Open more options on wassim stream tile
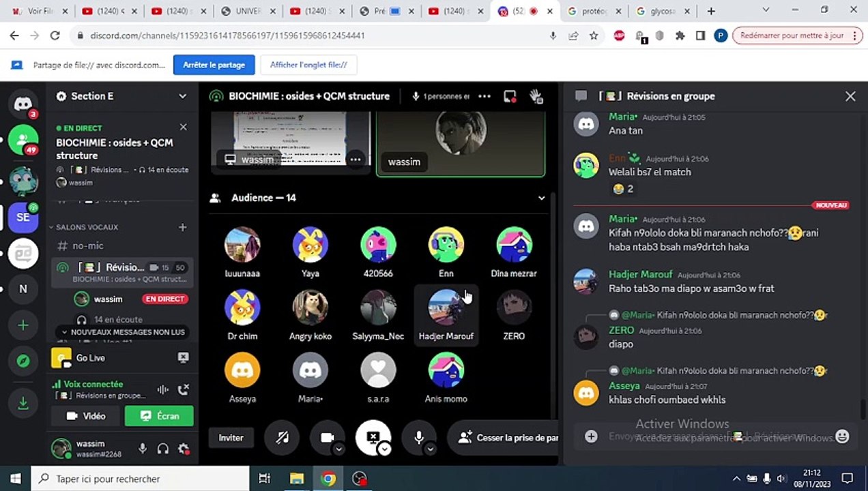The image size is (868, 491). click(x=356, y=160)
